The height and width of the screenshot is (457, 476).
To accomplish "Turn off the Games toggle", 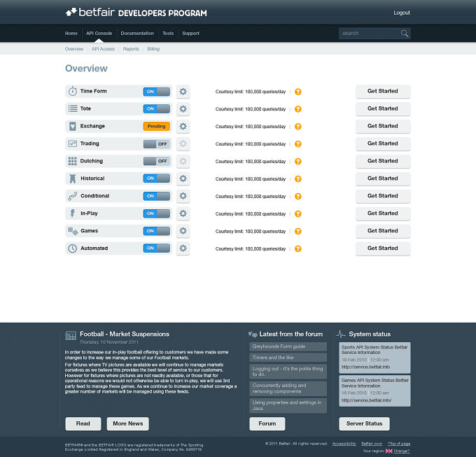I will tap(156, 231).
